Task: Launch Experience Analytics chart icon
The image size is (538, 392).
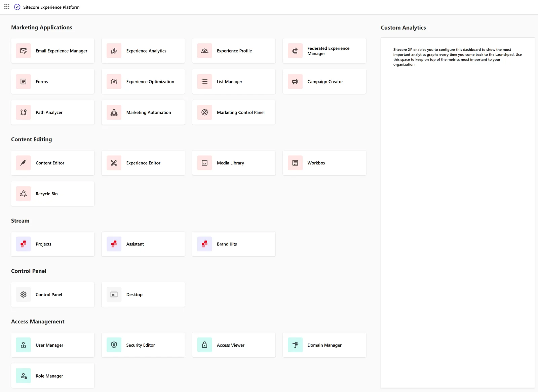Action: [114, 51]
